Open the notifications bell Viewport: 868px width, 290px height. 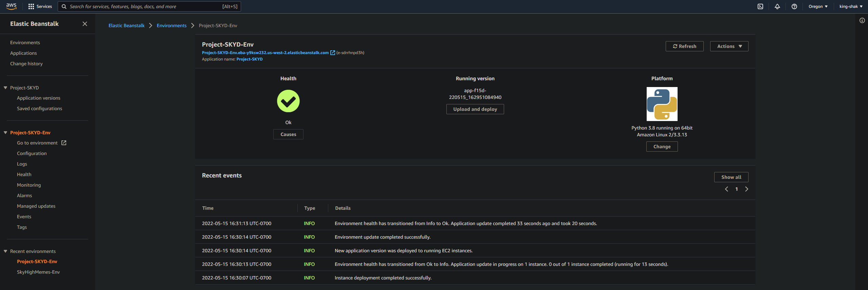pos(777,6)
